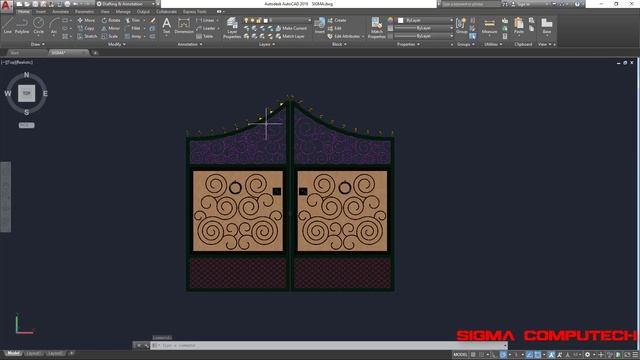Toggle the drawing grid display in status bar
Image resolution: width=640 pixels, height=360 pixels.
point(473,355)
